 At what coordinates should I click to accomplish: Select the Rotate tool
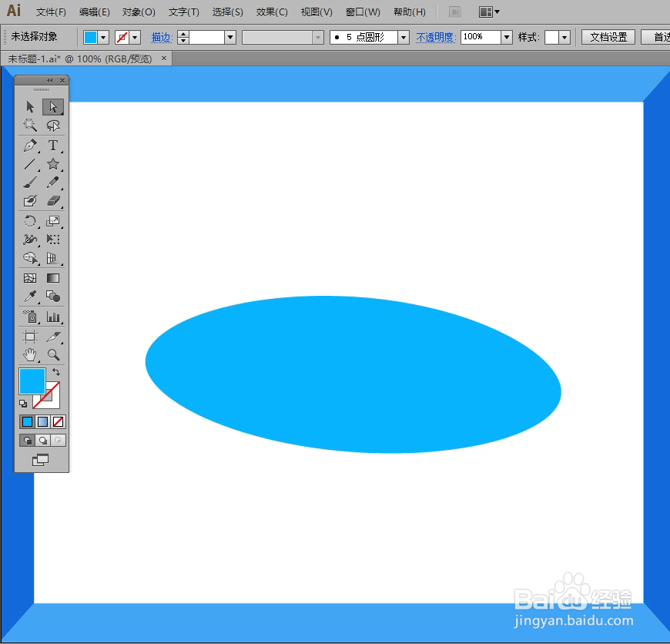[30, 221]
